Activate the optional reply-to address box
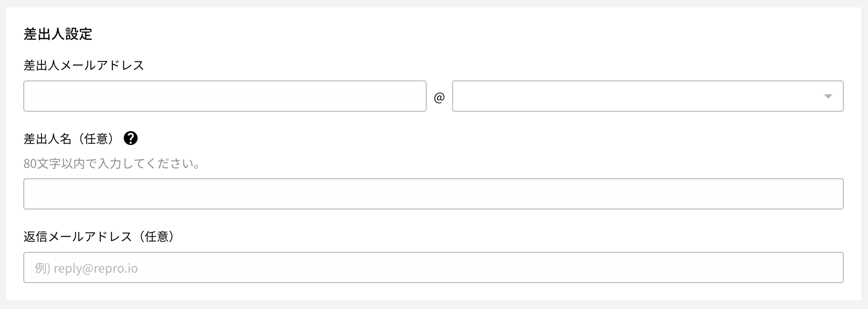 pos(434,267)
